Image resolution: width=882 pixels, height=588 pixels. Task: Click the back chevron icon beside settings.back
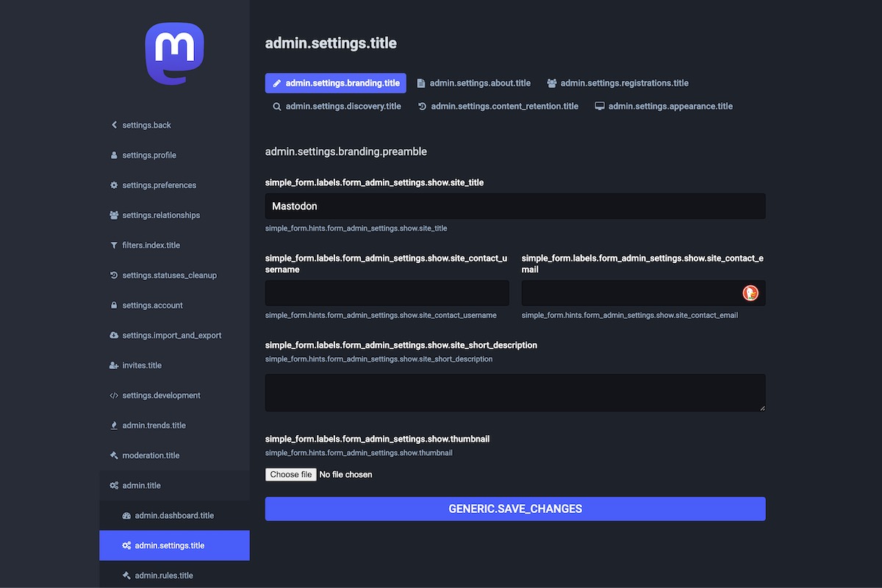(114, 125)
